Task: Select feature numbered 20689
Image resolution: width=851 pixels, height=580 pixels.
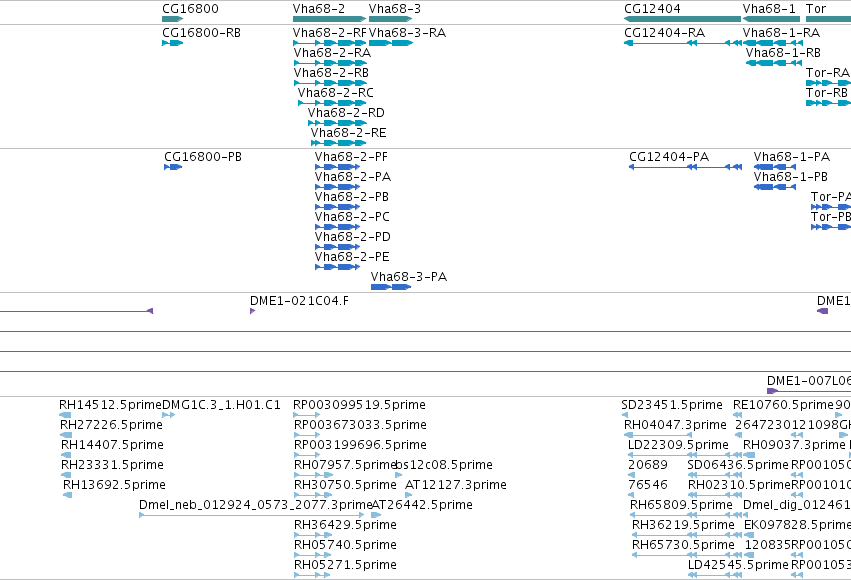Action: click(647, 466)
